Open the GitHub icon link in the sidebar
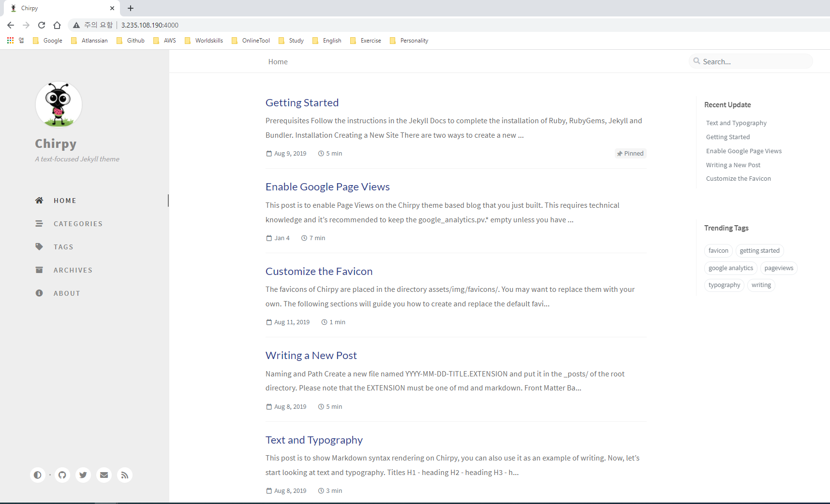The height and width of the screenshot is (504, 830). coord(62,475)
